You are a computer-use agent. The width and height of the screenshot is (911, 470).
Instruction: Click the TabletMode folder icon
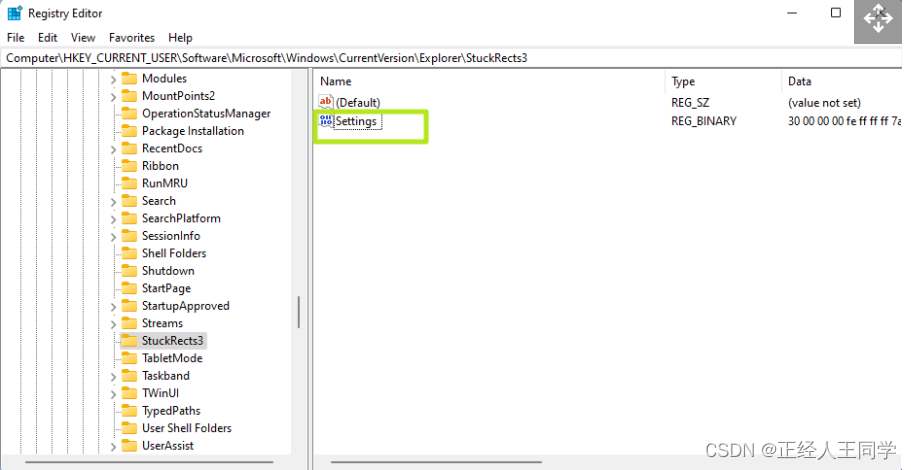pyautogui.click(x=130, y=358)
